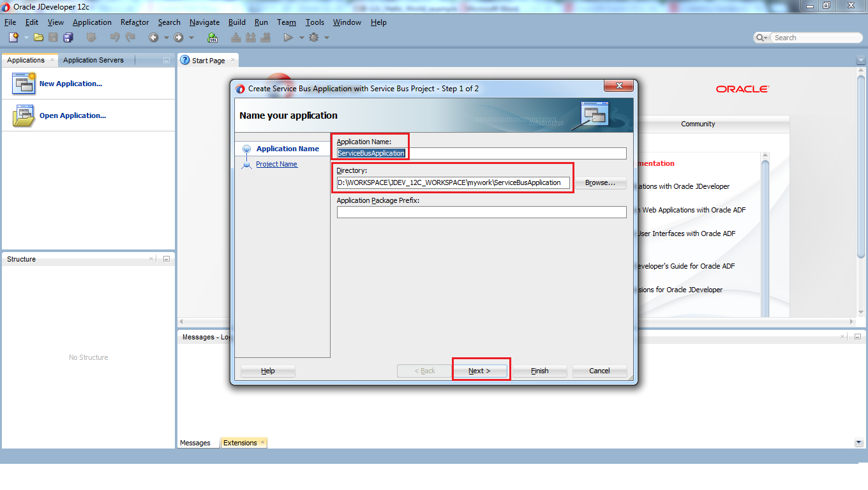This screenshot has height=490, width=868.
Task: Open the dropdown arrow beside New icon
Action: point(26,38)
